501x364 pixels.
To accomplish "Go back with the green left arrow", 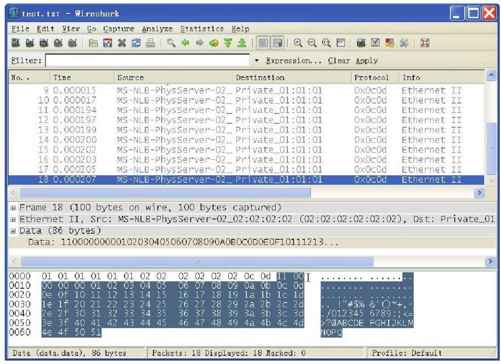I will tap(185, 43).
